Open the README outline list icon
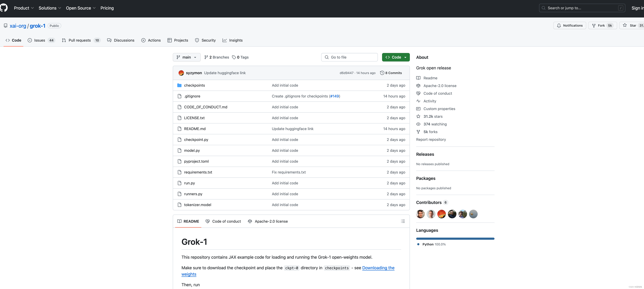 coord(403,221)
